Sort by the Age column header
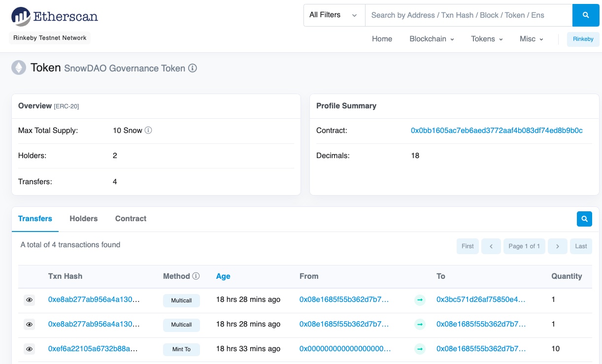The image size is (602, 364). tap(223, 276)
